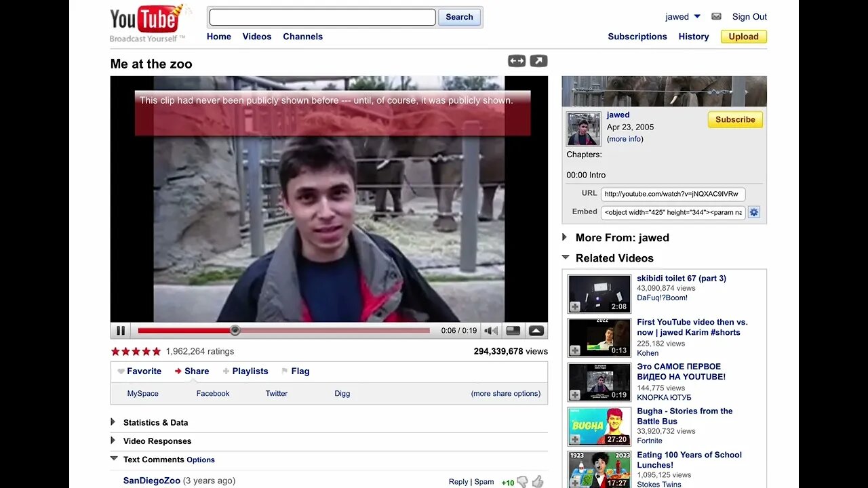Click jawed's channel avatar
The width and height of the screenshot is (868, 488).
pos(583,129)
